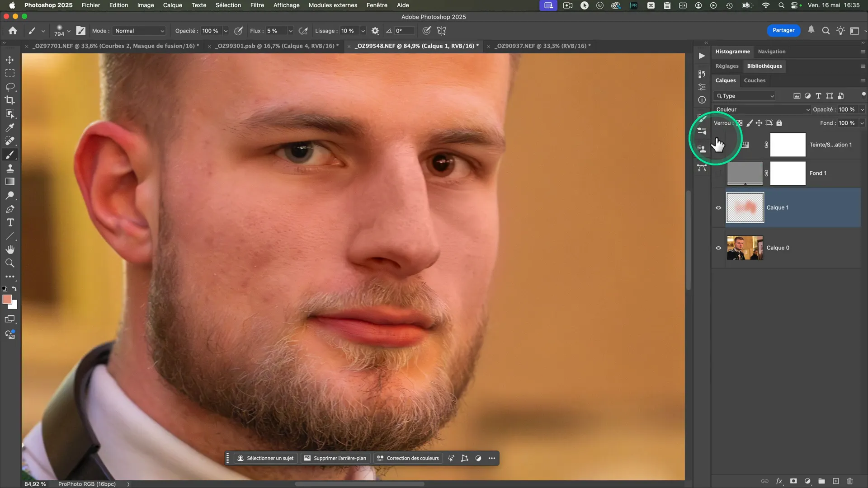Open the layer Type filter dropdown

(x=745, y=96)
